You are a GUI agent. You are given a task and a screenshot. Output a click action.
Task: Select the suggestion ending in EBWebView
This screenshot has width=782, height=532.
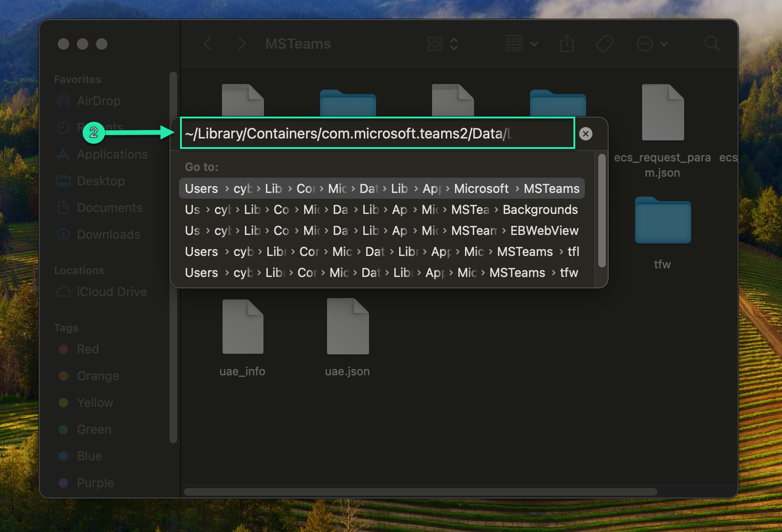coord(382,231)
